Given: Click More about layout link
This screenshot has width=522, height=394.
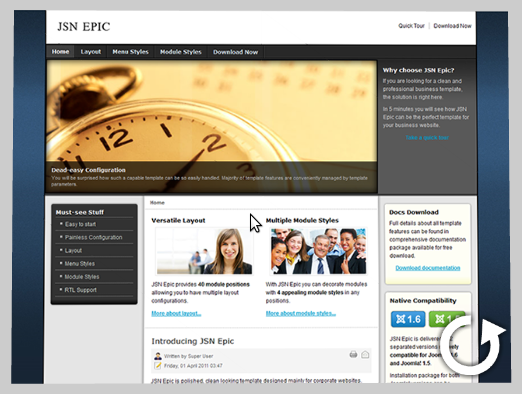Looking at the screenshot, I should tap(176, 313).
